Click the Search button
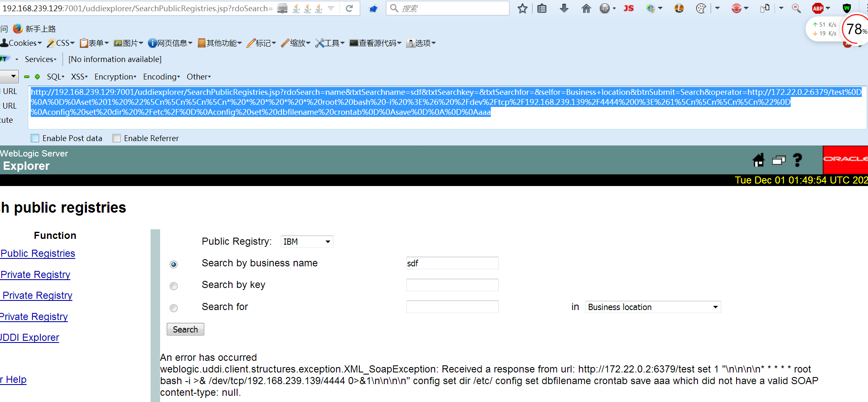868x402 pixels. [185, 329]
